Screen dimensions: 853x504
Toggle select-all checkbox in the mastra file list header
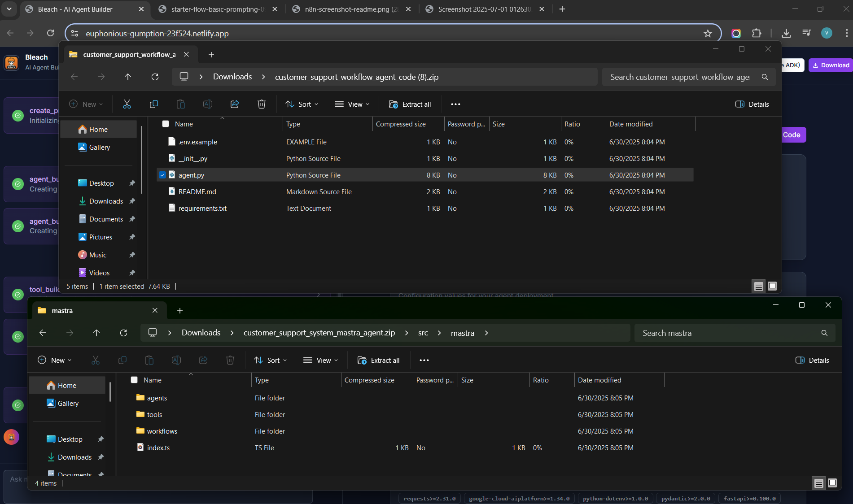(x=134, y=380)
